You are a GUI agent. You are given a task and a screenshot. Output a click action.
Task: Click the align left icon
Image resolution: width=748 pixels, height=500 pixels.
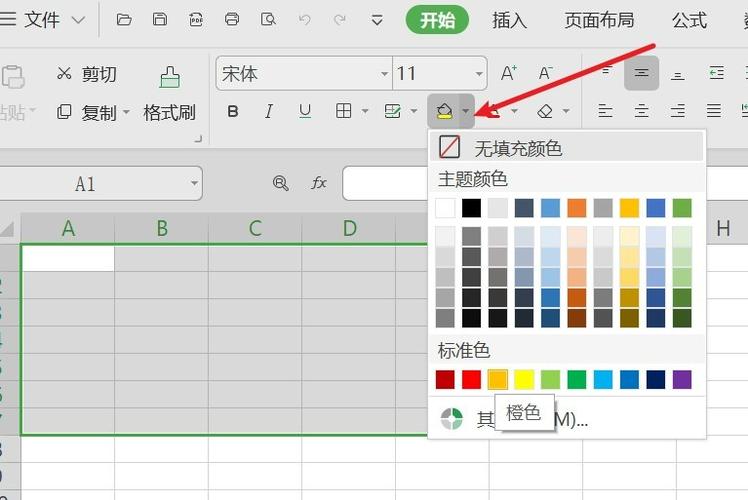coord(605,111)
